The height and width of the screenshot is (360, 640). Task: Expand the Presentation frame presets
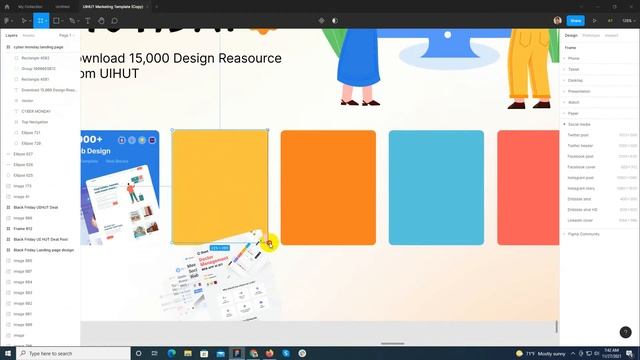pyautogui.click(x=579, y=91)
